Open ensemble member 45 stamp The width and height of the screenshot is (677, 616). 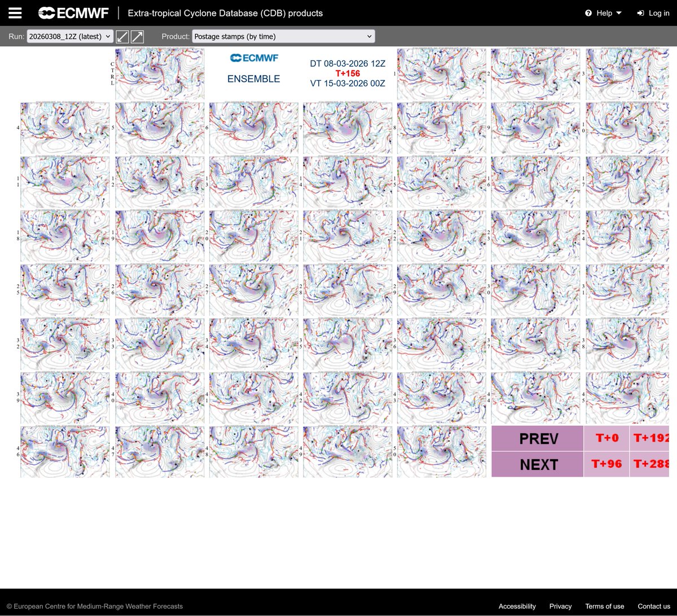tap(627, 398)
